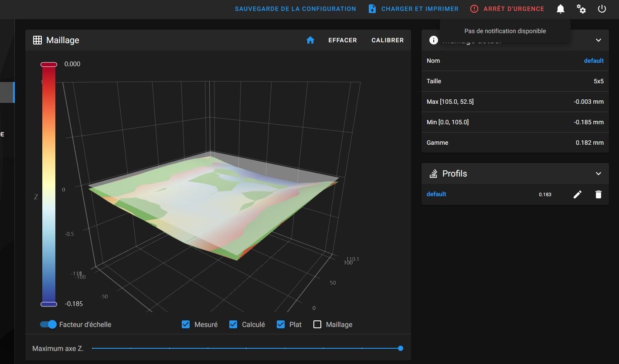The image size is (619, 364).
Task: Click Charger et Imprimer
Action: click(420, 9)
